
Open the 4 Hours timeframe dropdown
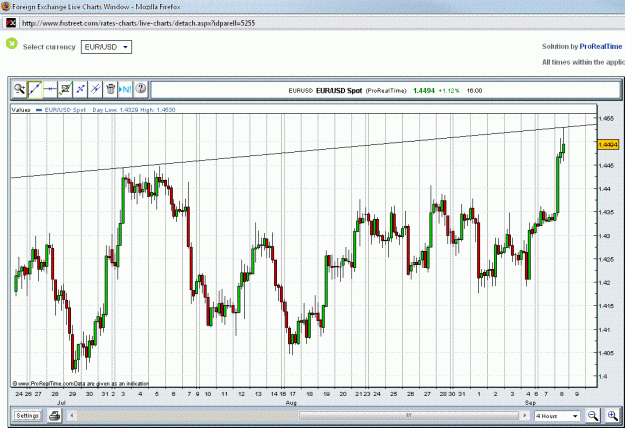click(557, 416)
